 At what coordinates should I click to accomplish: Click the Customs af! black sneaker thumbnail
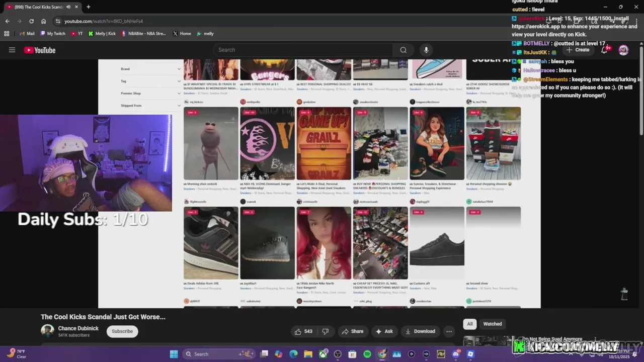[x=437, y=243]
